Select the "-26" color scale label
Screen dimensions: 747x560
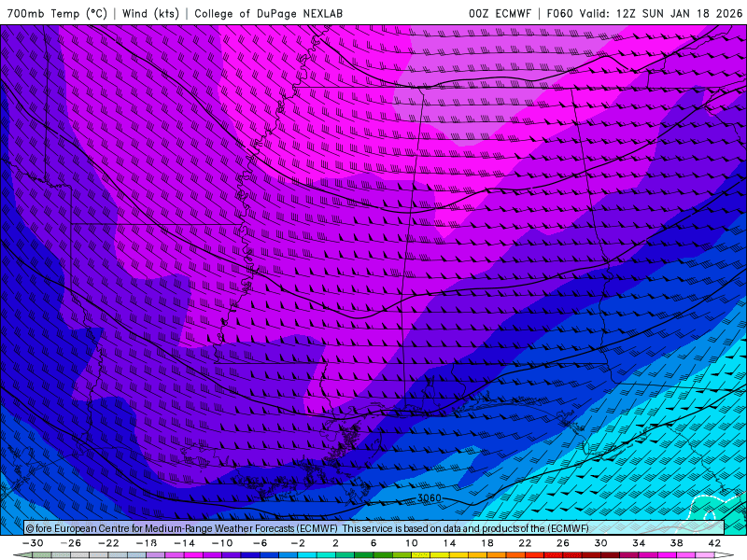tap(71, 543)
